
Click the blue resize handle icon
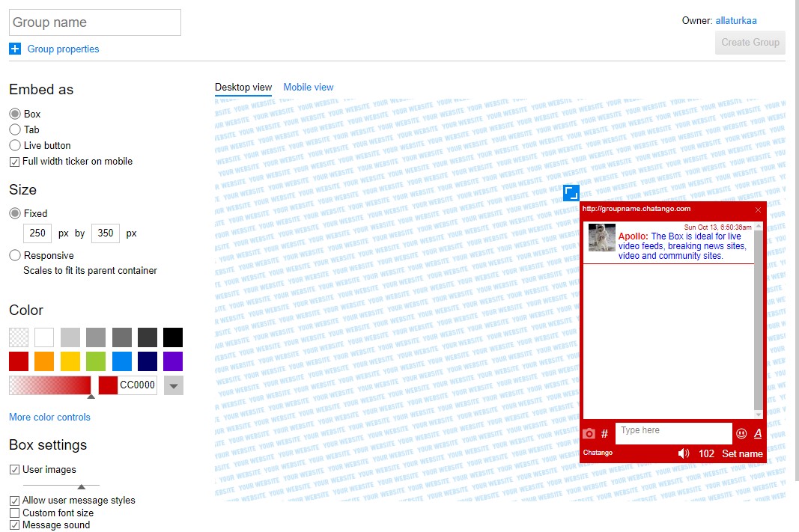[571, 193]
